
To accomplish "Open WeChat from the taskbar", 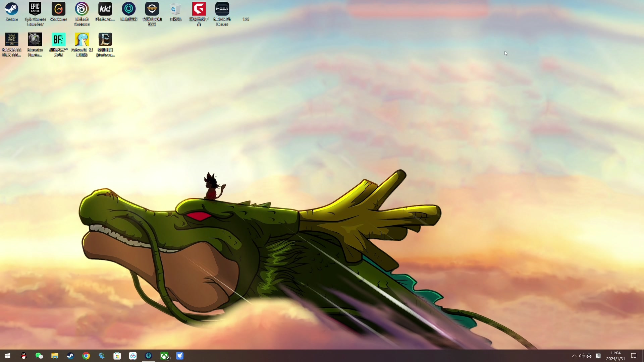I will tap(39, 356).
